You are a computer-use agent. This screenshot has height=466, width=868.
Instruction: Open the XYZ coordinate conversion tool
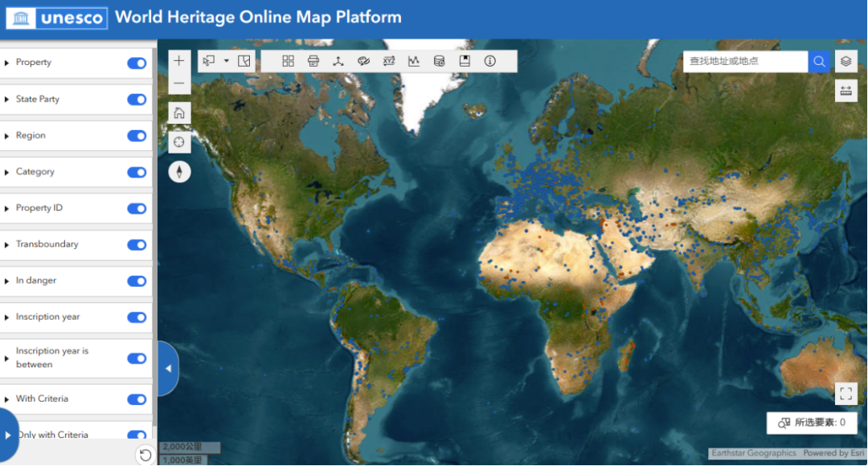coord(389,61)
